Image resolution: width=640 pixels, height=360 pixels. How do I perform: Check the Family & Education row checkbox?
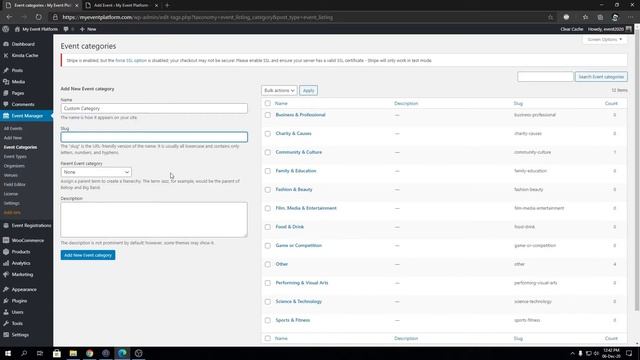coord(268,171)
